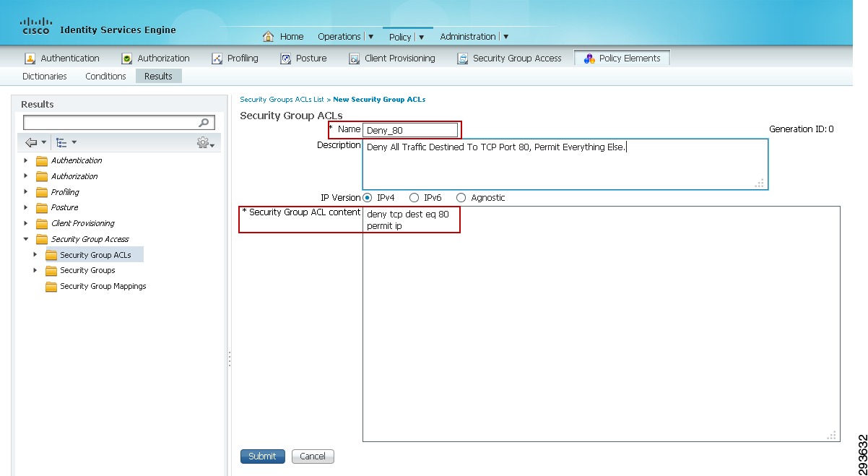Expand the Authentication tree node

[x=27, y=160]
